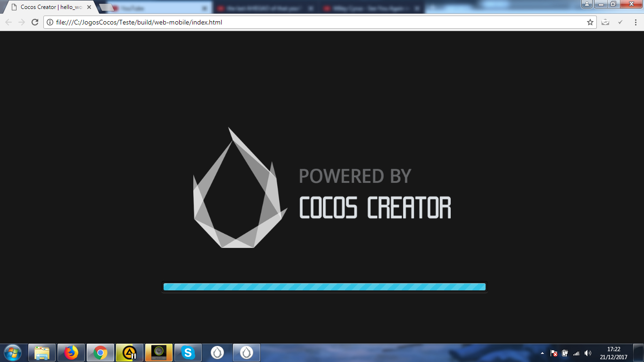Focus the address bar showing index.html URL
Image resolution: width=644 pixels, height=362 pixels.
click(x=321, y=22)
